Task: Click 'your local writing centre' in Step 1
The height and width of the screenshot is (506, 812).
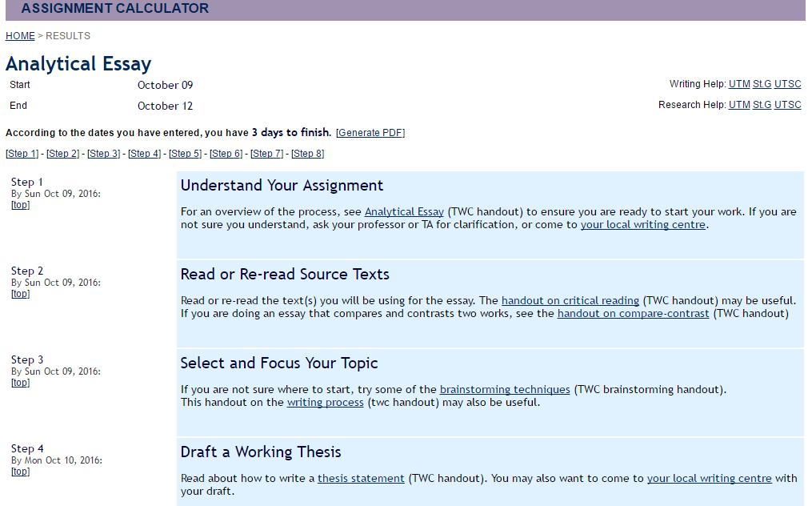Action: point(642,225)
